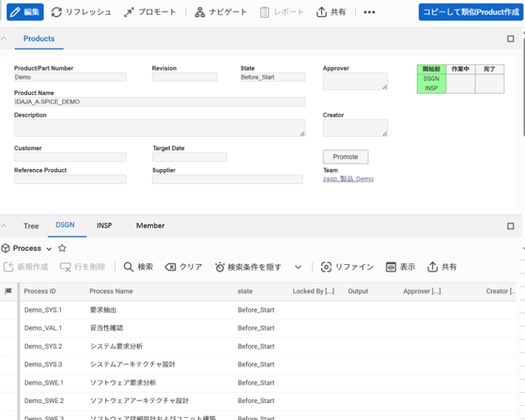Image resolution: width=525 pixels, height=420 pixels.
Task: Click the green DSGN status cell
Action: pyautogui.click(x=432, y=79)
